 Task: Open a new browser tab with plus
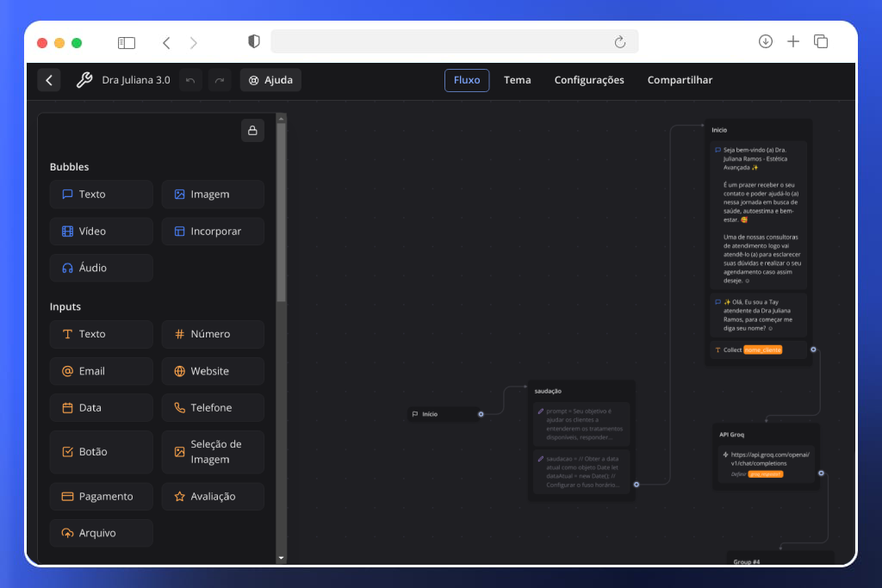pyautogui.click(x=793, y=41)
